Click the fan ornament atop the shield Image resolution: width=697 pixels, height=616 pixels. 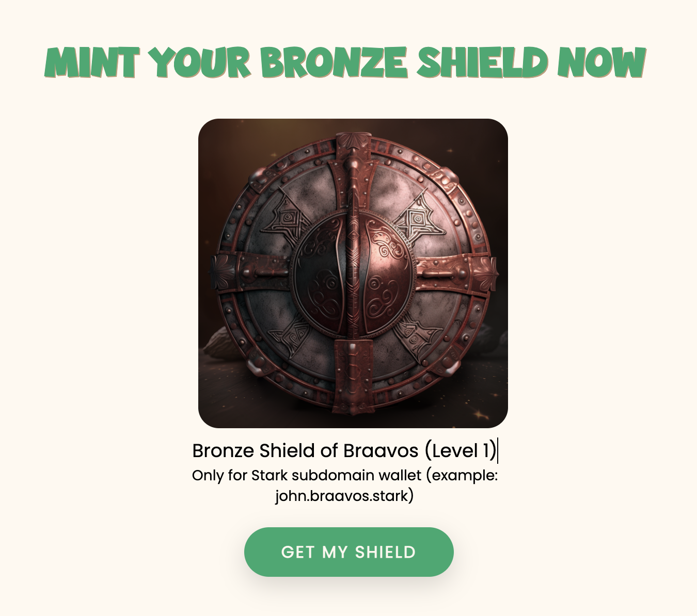[x=353, y=142]
